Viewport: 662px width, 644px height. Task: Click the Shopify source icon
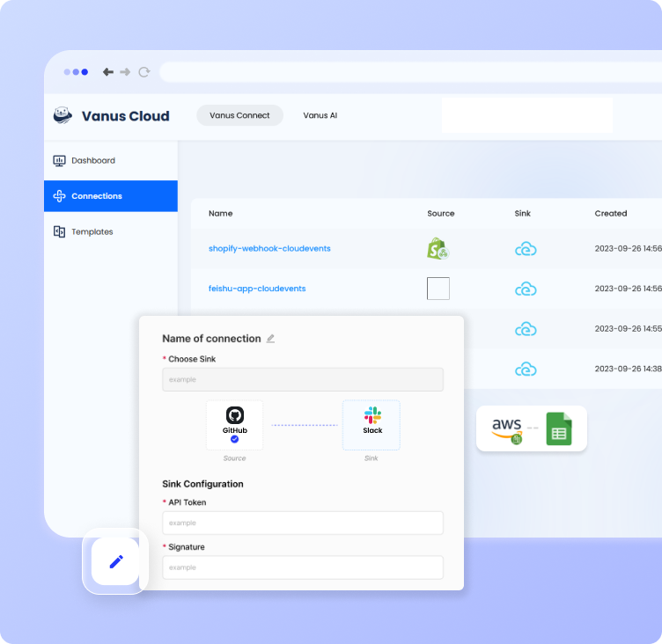point(438,249)
